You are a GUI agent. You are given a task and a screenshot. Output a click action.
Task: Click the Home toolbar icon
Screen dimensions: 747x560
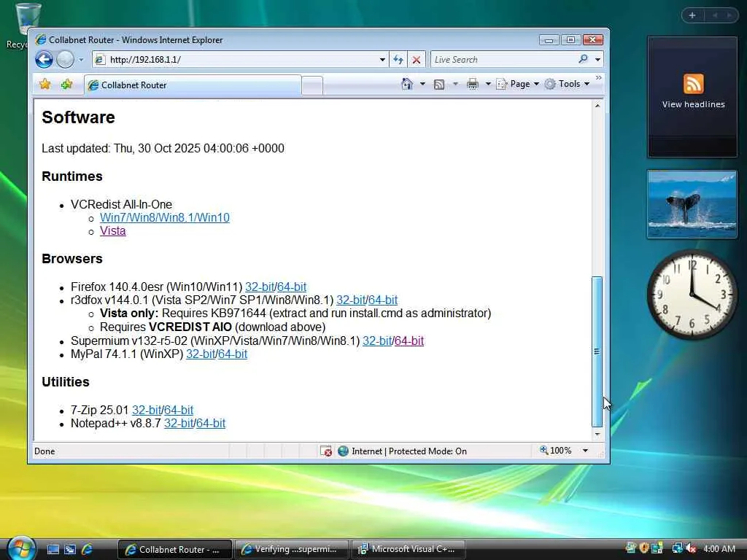point(407,84)
